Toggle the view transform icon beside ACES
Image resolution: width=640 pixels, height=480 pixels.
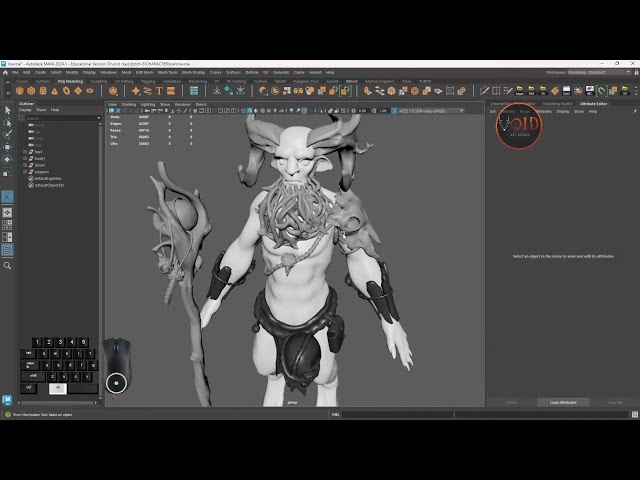[394, 111]
